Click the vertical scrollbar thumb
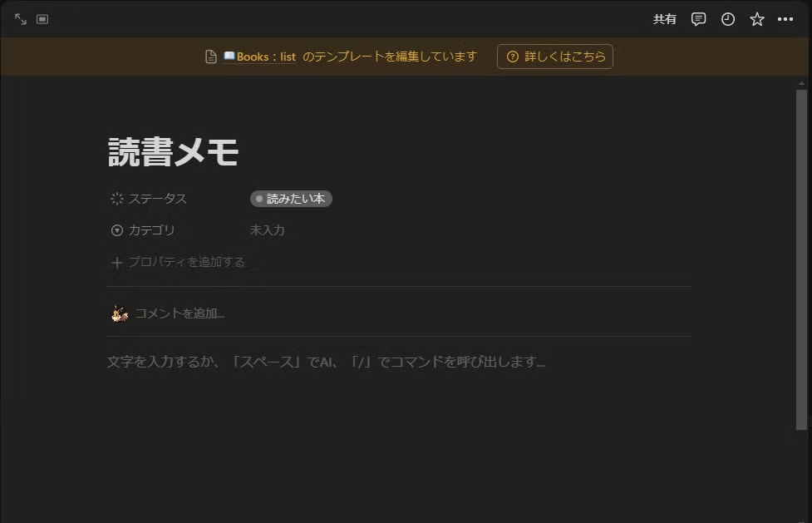This screenshot has height=523, width=812. click(802, 259)
